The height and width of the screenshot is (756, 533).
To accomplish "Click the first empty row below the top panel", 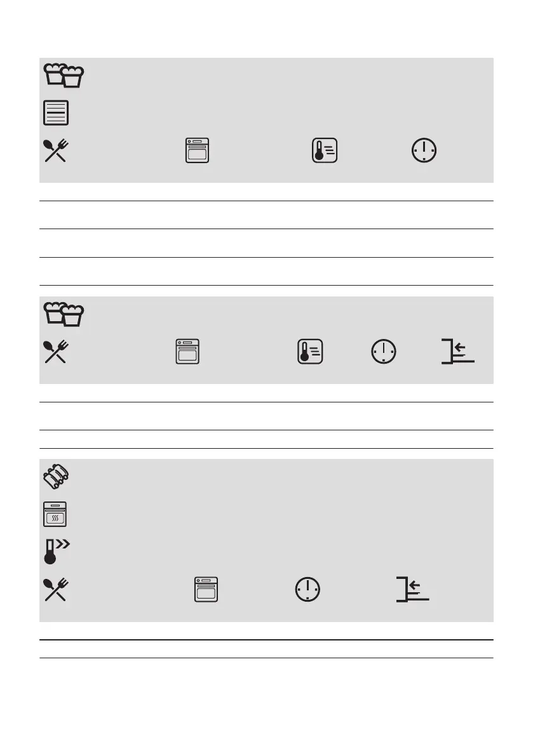I will point(266,215).
